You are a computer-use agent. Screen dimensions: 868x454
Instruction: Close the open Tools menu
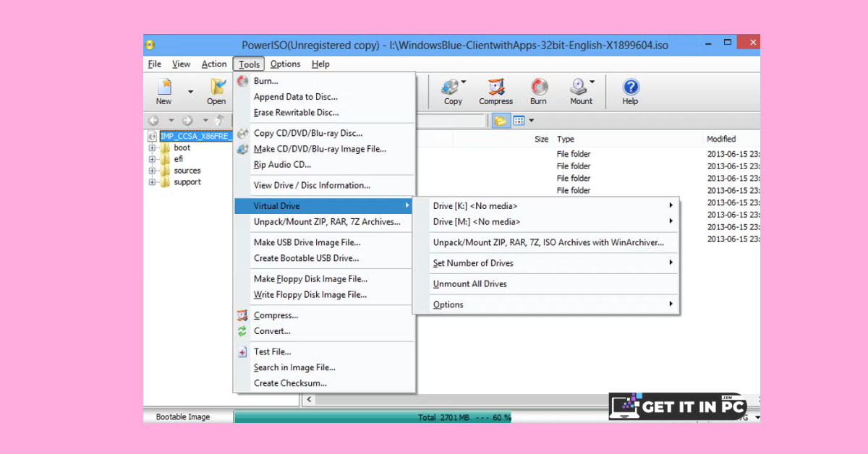point(249,64)
